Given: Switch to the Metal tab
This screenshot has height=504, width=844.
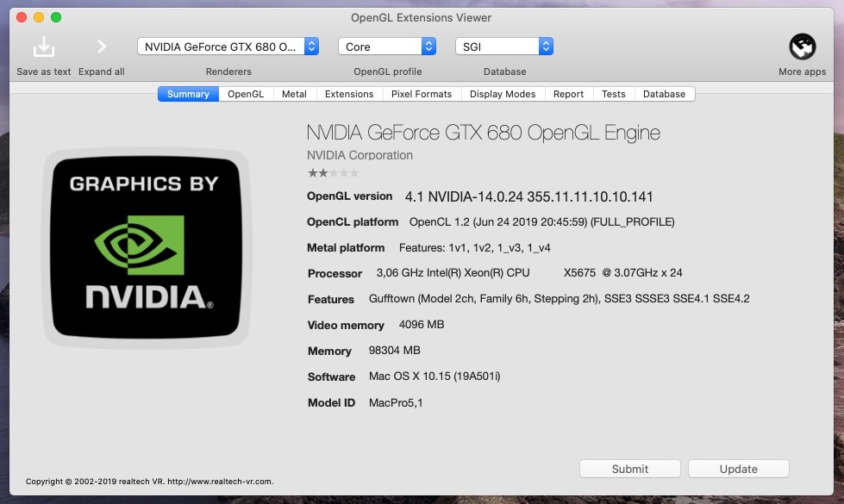Looking at the screenshot, I should [x=294, y=94].
